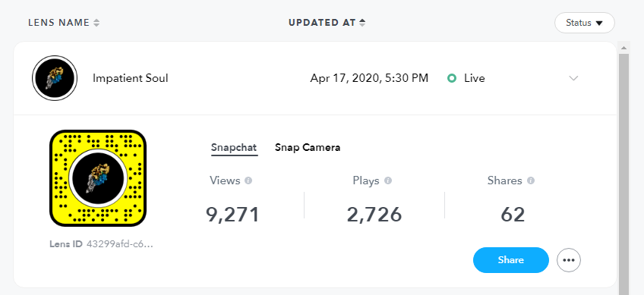Click the yellow Snapcode image

tap(98, 178)
